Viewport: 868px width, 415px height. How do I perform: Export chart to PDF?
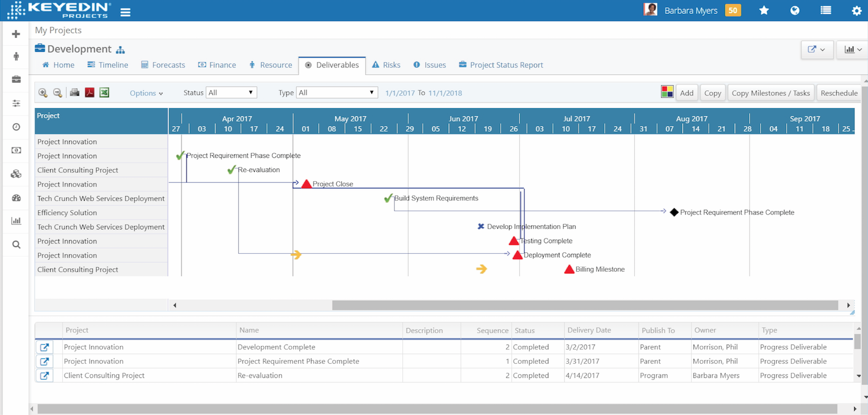[89, 93]
